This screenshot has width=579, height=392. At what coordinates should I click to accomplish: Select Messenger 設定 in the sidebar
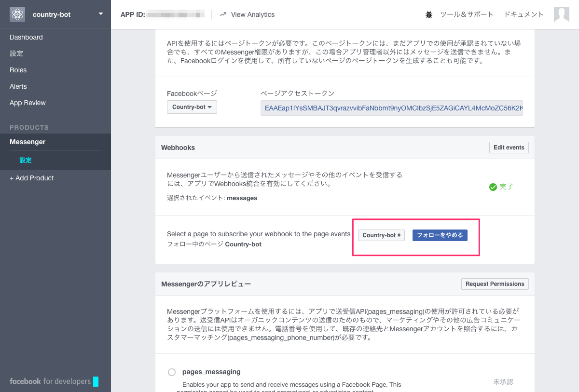24,160
